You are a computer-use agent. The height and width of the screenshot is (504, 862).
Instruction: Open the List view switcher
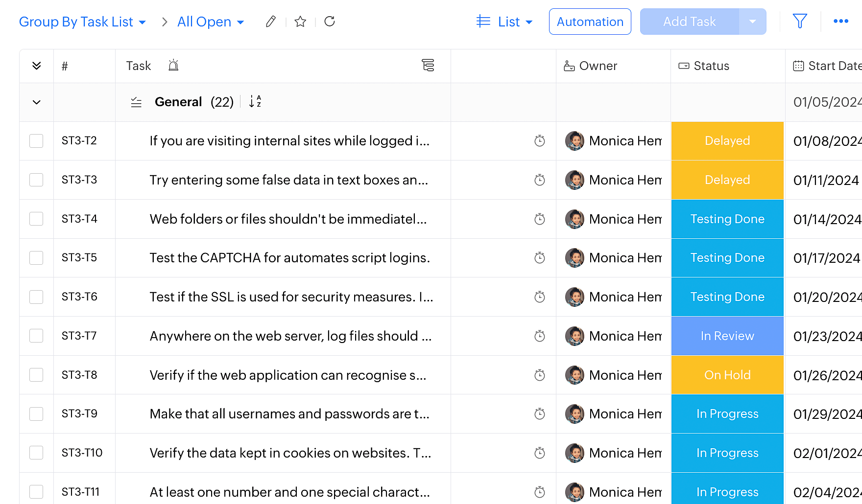point(504,22)
